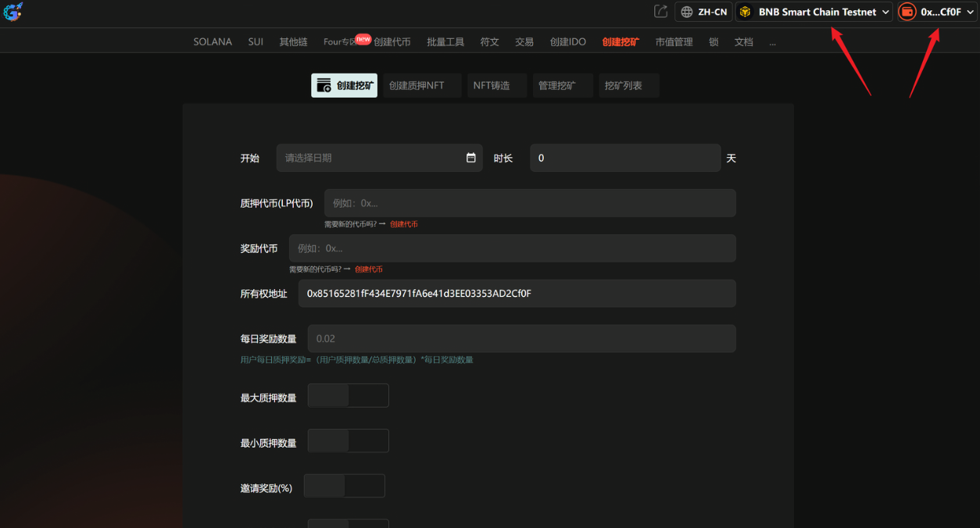The width and height of the screenshot is (980, 528).
Task: Click the share/export icon in the top bar
Action: pos(660,12)
